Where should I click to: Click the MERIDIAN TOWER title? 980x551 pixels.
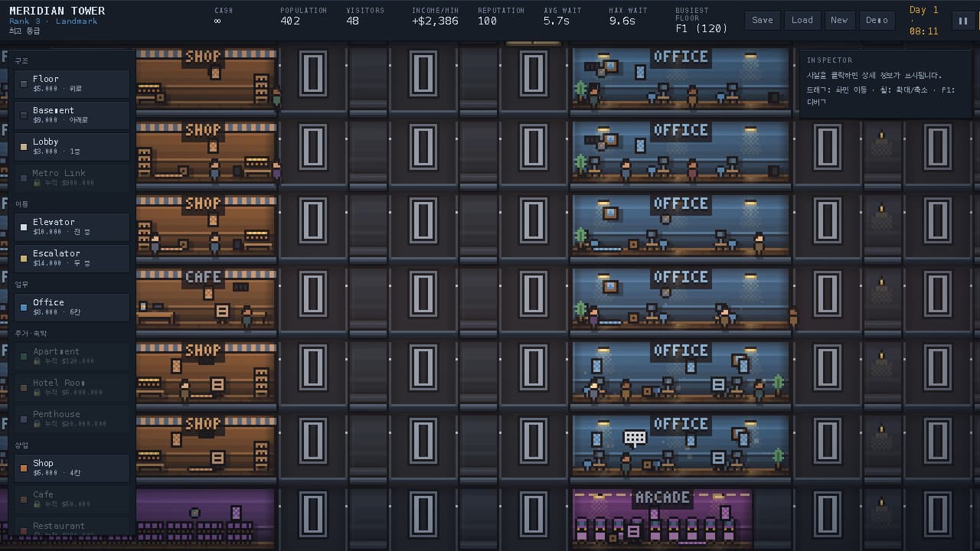coord(57,11)
